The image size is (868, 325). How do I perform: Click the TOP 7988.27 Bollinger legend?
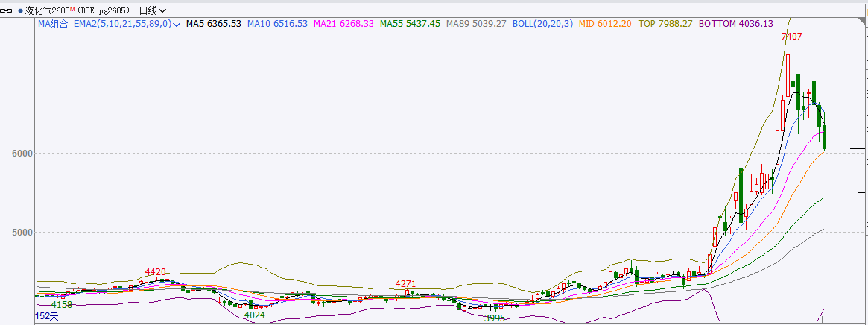click(665, 24)
